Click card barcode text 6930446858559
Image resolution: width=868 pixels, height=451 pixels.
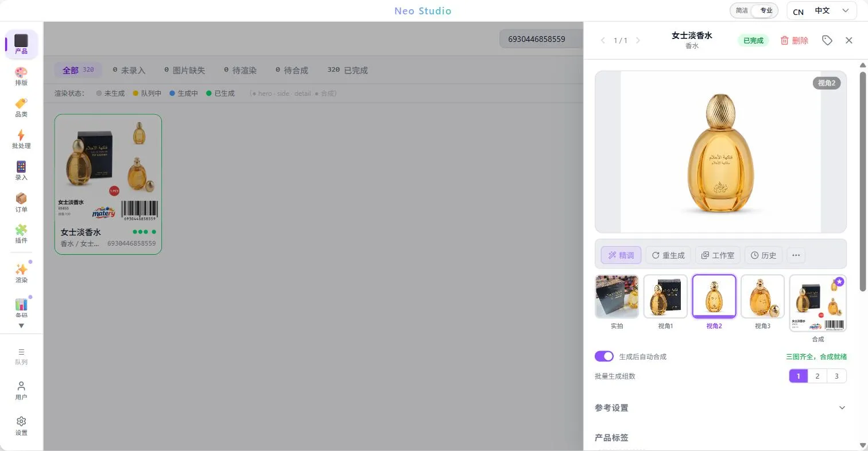[x=131, y=243]
